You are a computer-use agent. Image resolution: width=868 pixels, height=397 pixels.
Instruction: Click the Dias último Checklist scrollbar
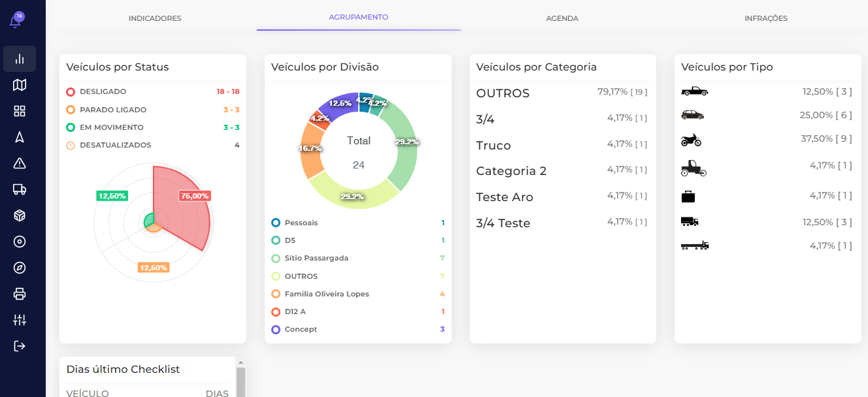click(x=240, y=382)
